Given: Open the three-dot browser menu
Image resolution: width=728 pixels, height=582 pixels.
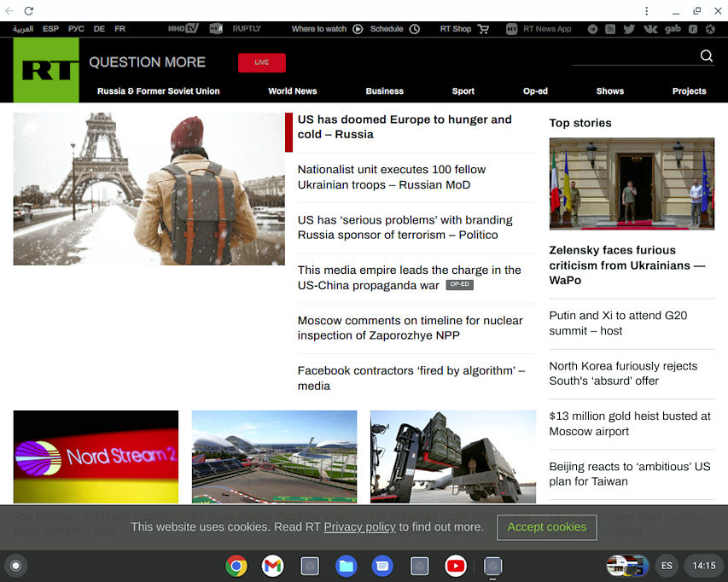Looking at the screenshot, I should (x=646, y=11).
